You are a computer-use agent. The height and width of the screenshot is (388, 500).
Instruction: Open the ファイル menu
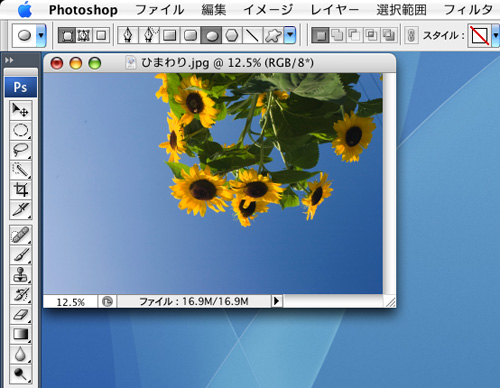click(160, 10)
